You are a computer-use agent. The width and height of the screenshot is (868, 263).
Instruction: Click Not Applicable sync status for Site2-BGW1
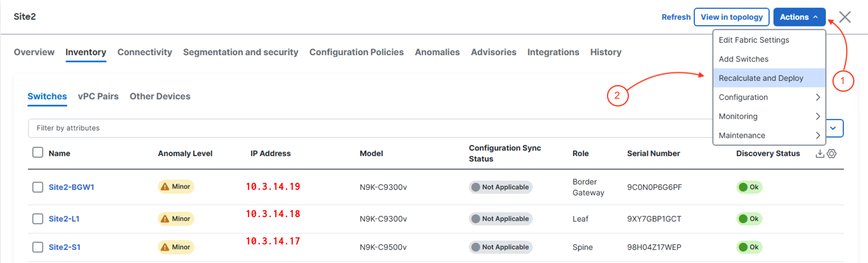point(500,187)
